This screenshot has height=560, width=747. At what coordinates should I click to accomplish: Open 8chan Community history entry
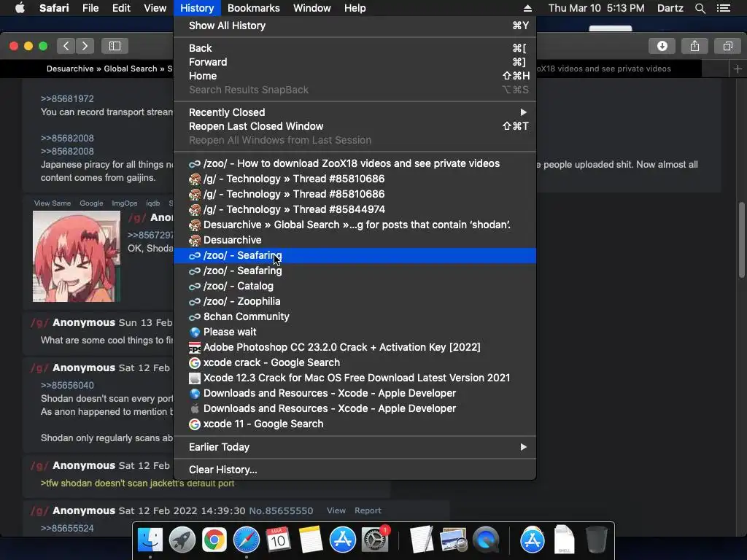click(x=355, y=316)
